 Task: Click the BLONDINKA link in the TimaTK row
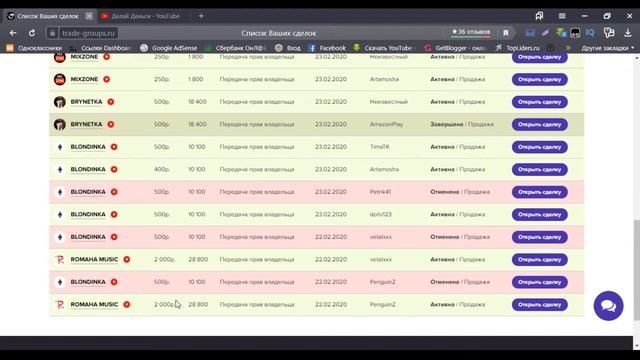88,147
